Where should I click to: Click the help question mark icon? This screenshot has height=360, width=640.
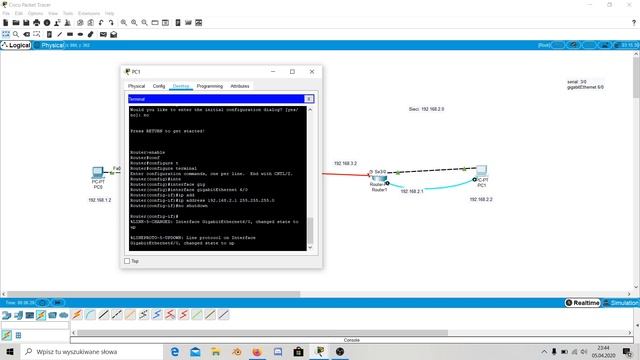[634, 23]
